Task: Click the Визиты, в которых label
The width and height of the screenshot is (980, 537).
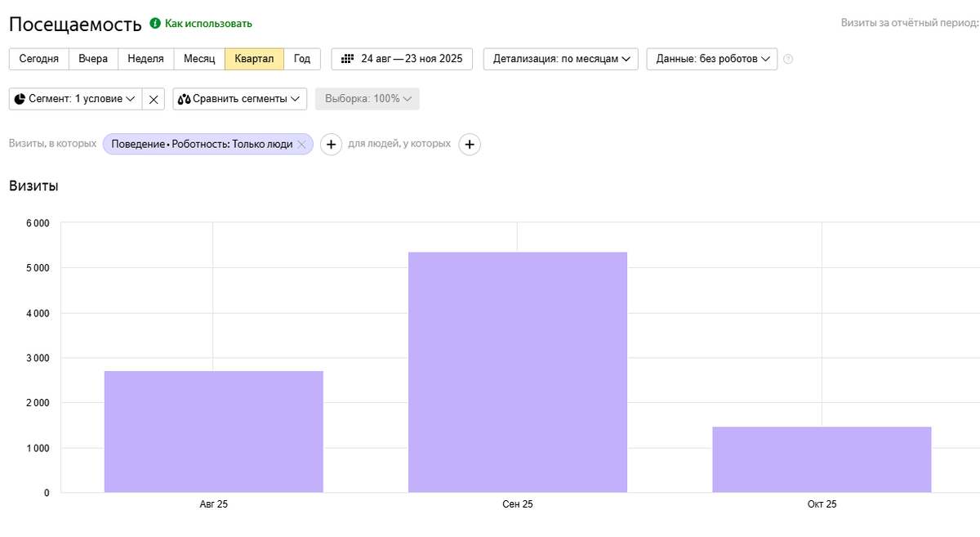Action: 52,144
